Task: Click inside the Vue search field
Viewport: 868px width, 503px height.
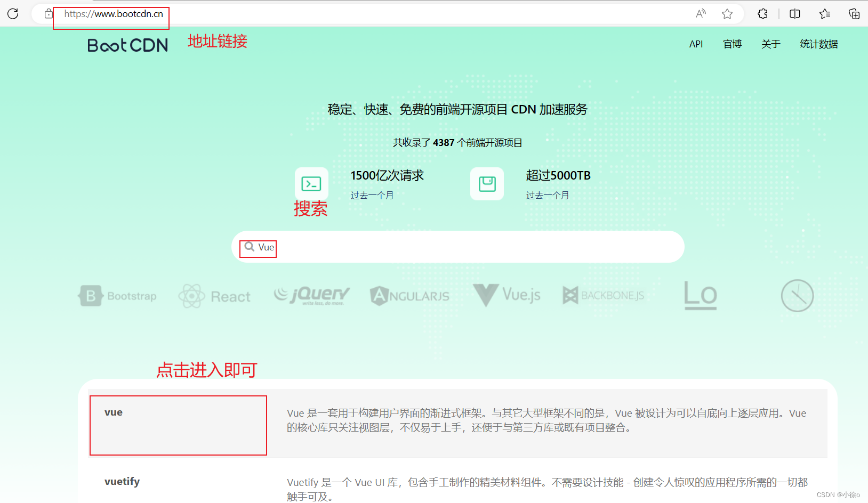Action: tap(458, 247)
